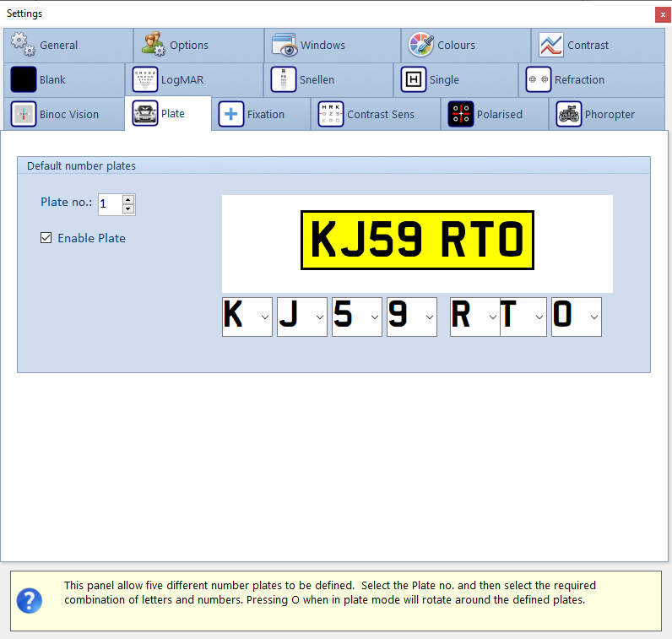Decrease Plate no. with down arrow
Screen dimensions: 672x639
point(128,208)
